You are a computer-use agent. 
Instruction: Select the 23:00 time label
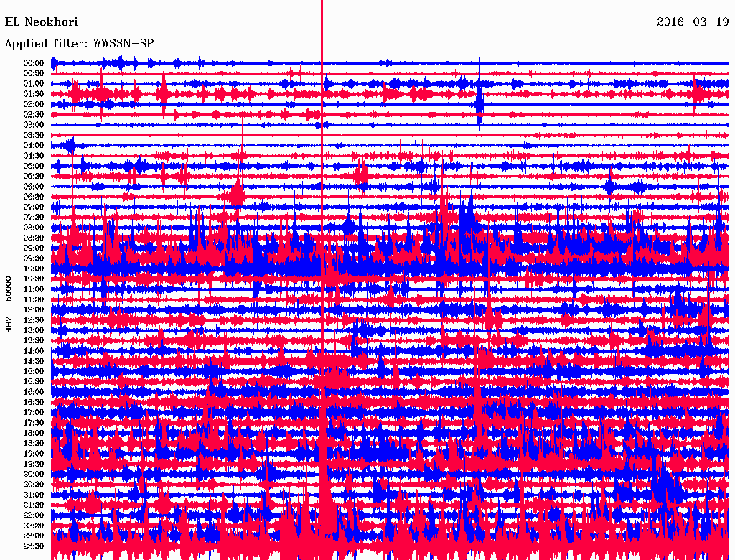pyautogui.click(x=34, y=536)
